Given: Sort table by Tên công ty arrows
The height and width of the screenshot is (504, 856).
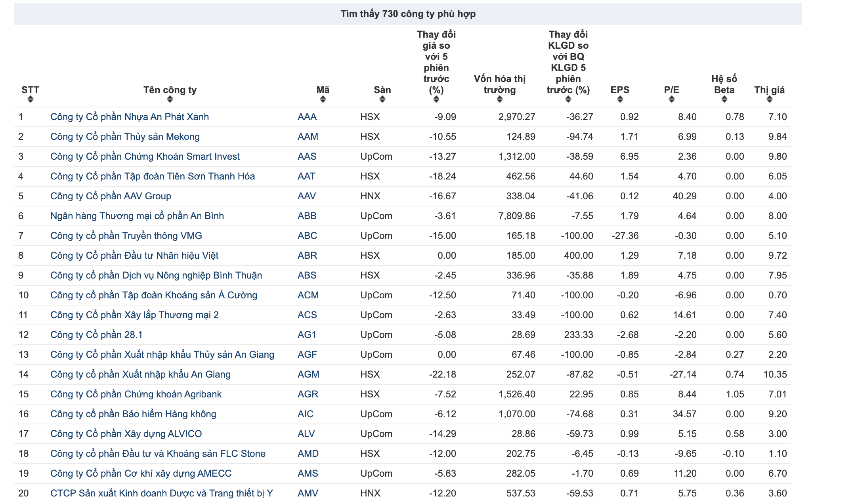Looking at the screenshot, I should pos(170,99).
